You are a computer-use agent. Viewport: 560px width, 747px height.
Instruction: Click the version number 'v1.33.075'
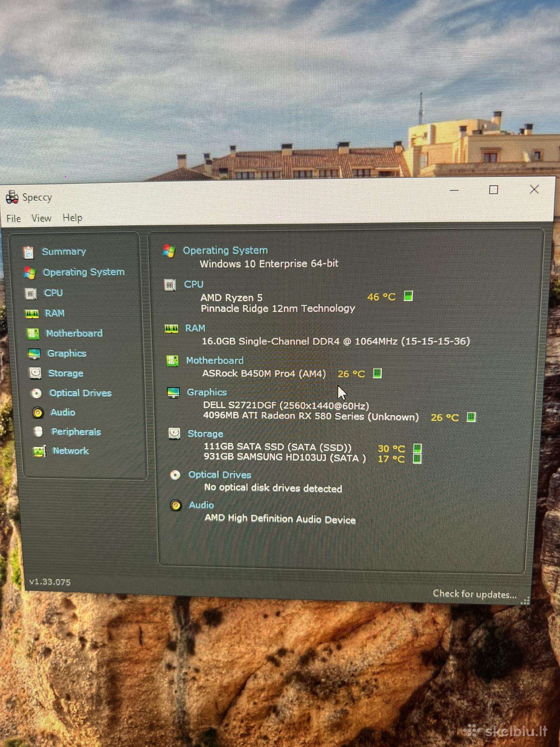pyautogui.click(x=50, y=582)
